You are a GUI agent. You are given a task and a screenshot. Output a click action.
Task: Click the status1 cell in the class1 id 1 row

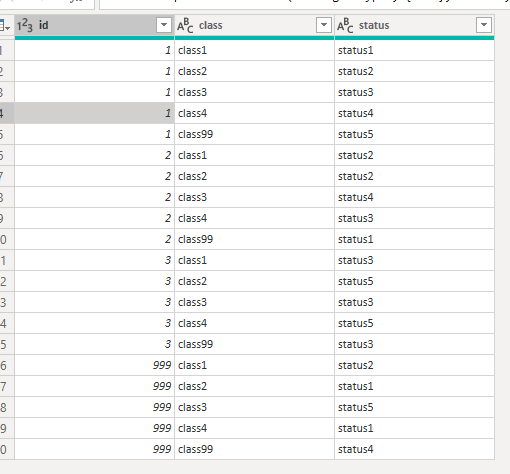pos(414,50)
